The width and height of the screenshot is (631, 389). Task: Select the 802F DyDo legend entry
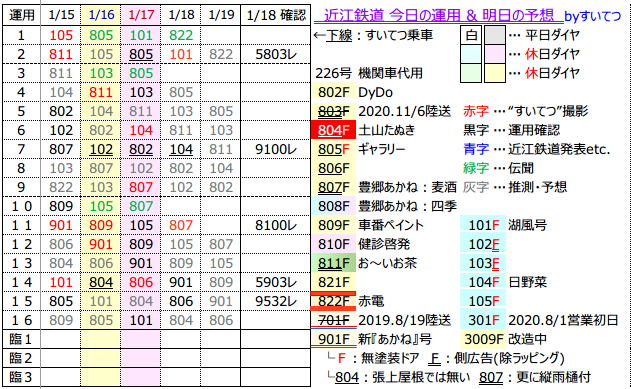(355, 92)
